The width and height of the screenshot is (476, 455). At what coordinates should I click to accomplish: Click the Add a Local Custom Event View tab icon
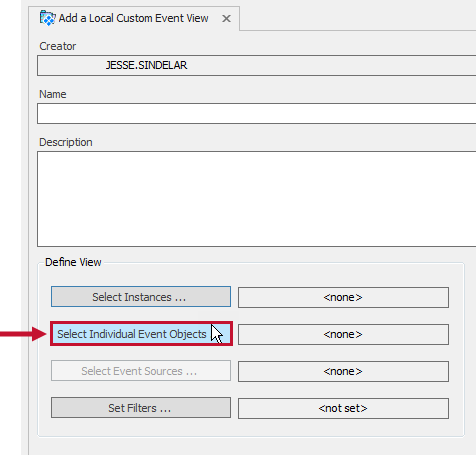[x=47, y=18]
